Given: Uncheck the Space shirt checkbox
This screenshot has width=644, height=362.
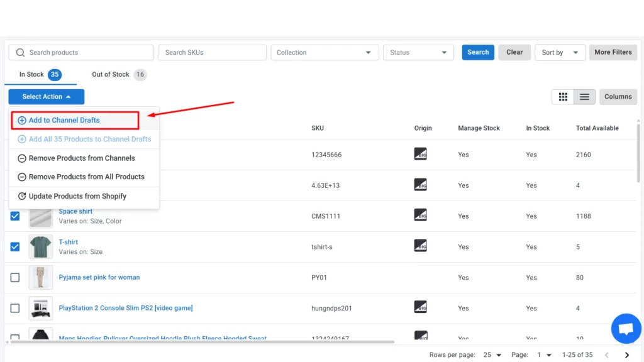Looking at the screenshot, I should point(15,216).
